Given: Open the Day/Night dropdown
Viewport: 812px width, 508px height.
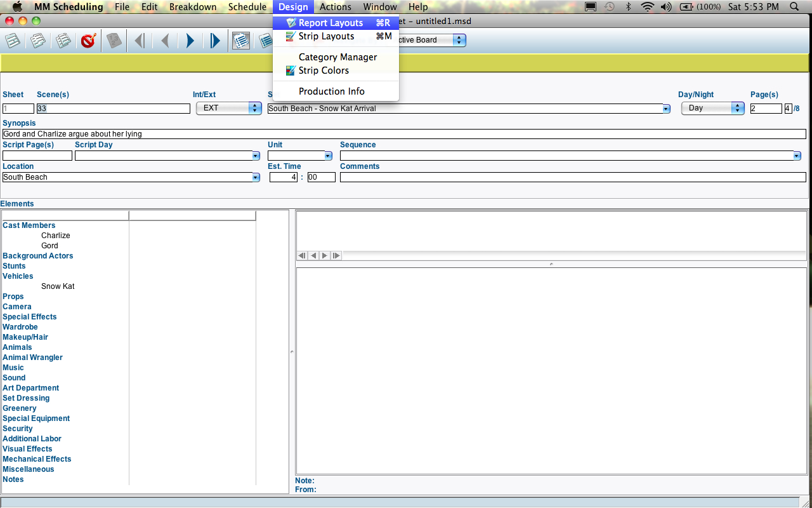Looking at the screenshot, I should point(712,108).
